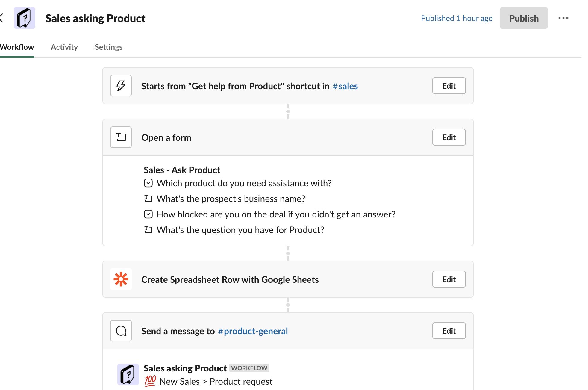Select the Workflow tab
The width and height of the screenshot is (588, 390).
coord(17,47)
